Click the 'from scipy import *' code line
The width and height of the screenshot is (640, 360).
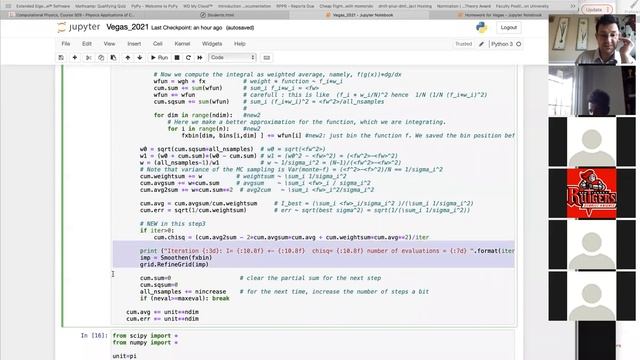[145, 336]
